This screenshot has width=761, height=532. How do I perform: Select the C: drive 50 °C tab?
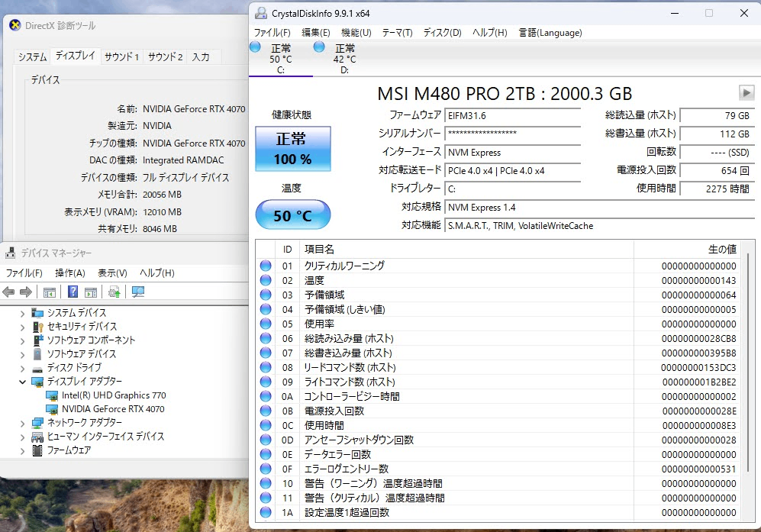point(281,59)
